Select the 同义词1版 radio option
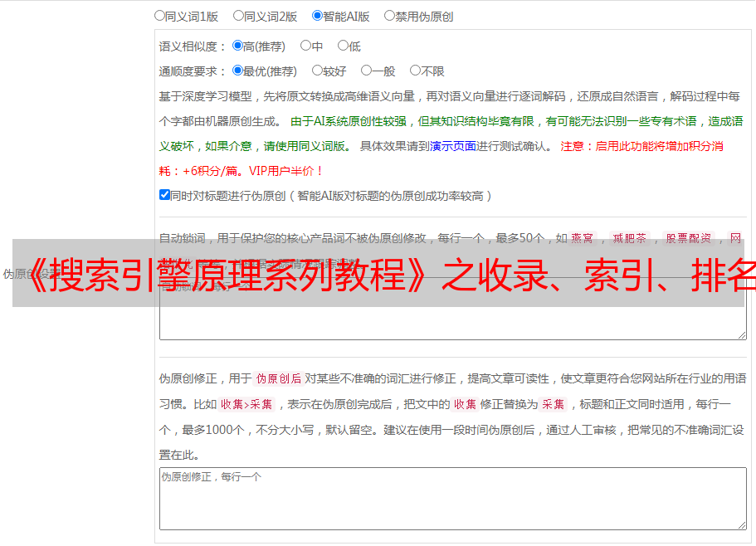Screen dimensions: 756x546 pos(159,16)
